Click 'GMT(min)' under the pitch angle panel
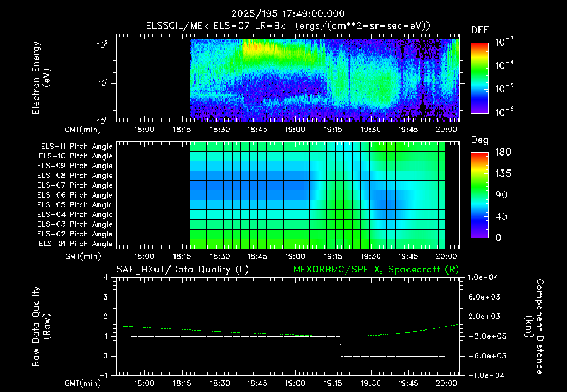This screenshot has width=567, height=392. point(83,257)
